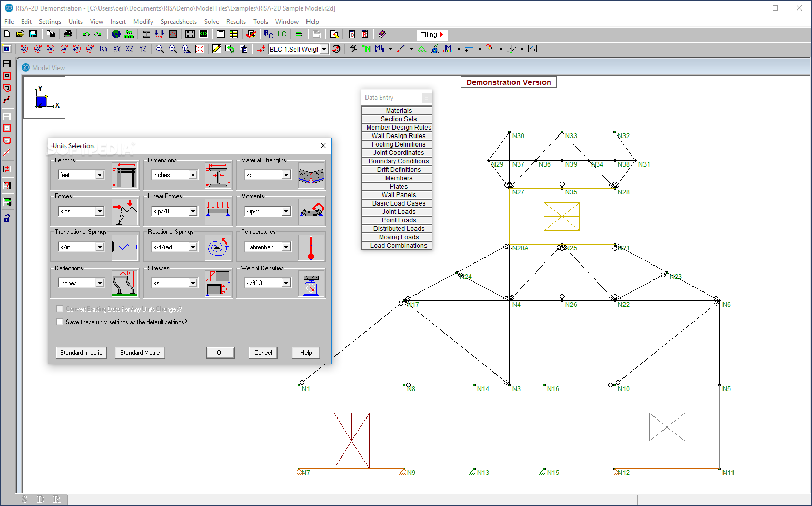
Task: Open the Stresses units dropdown
Action: pos(193,283)
